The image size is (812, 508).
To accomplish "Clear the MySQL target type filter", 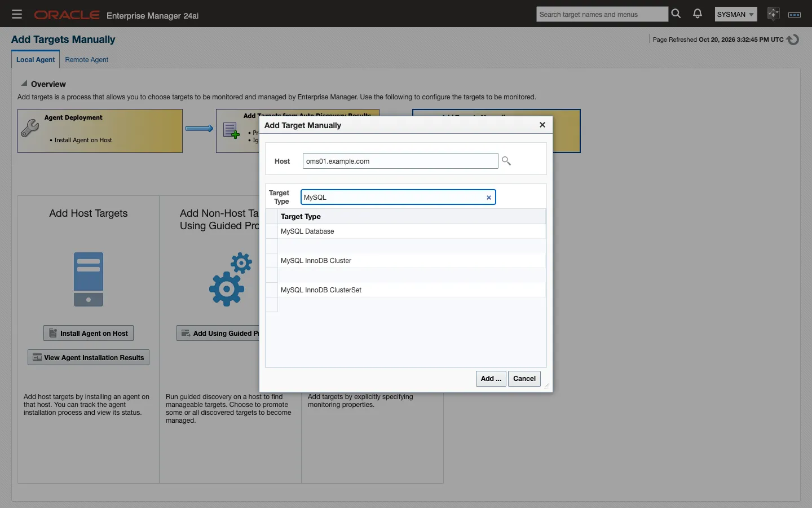I will pos(489,198).
